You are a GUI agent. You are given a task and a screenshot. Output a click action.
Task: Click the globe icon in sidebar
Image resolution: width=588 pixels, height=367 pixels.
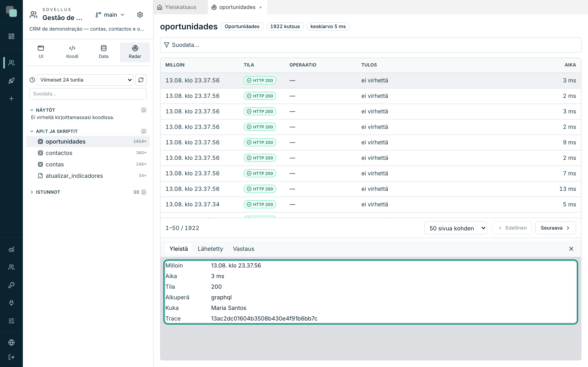pyautogui.click(x=11, y=343)
